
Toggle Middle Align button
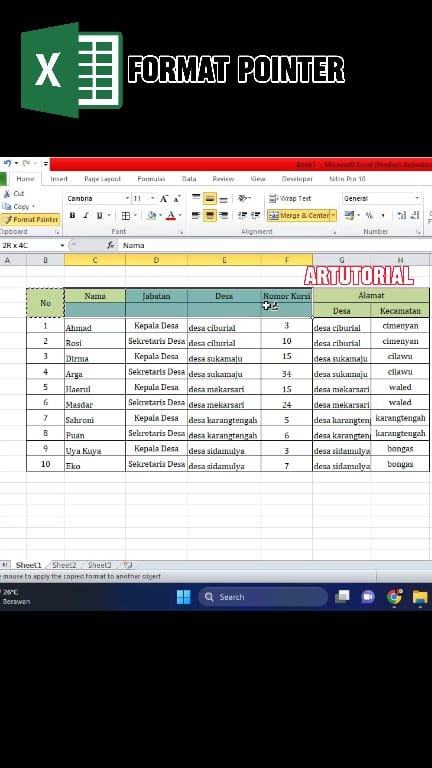tap(210, 198)
